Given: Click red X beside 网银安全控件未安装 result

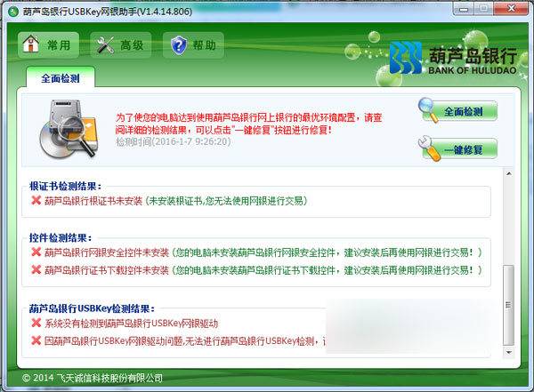Looking at the screenshot, I should [x=36, y=252].
